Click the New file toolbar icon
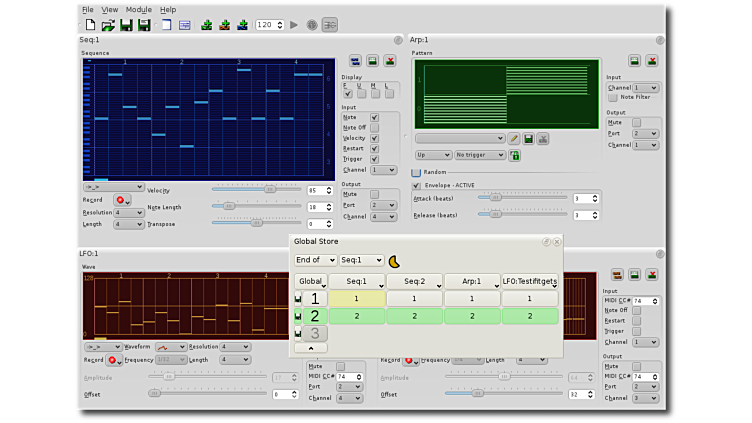The height and width of the screenshot is (423, 752). [x=89, y=24]
